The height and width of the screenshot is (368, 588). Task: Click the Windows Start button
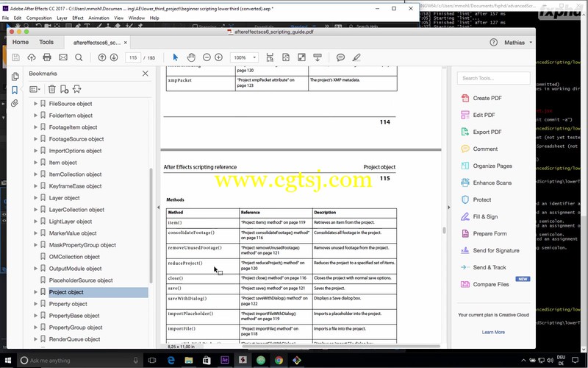7,361
